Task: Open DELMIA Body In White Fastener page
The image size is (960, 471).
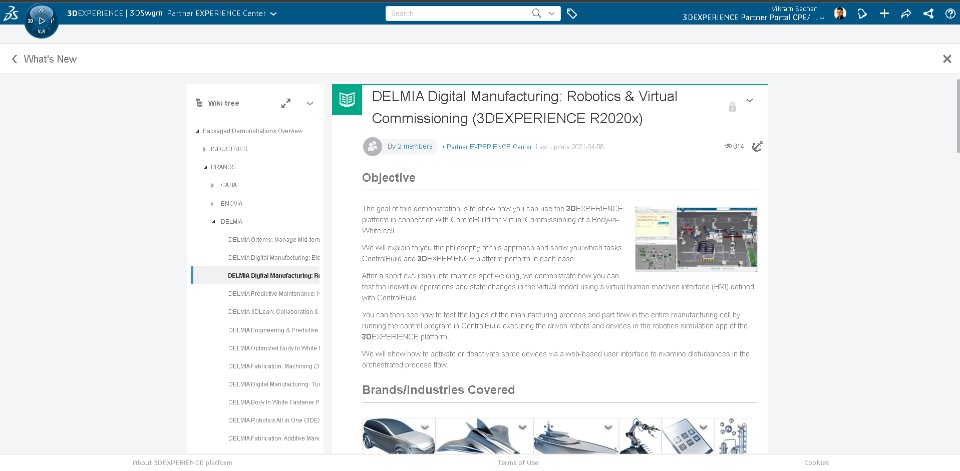Action: (274, 402)
